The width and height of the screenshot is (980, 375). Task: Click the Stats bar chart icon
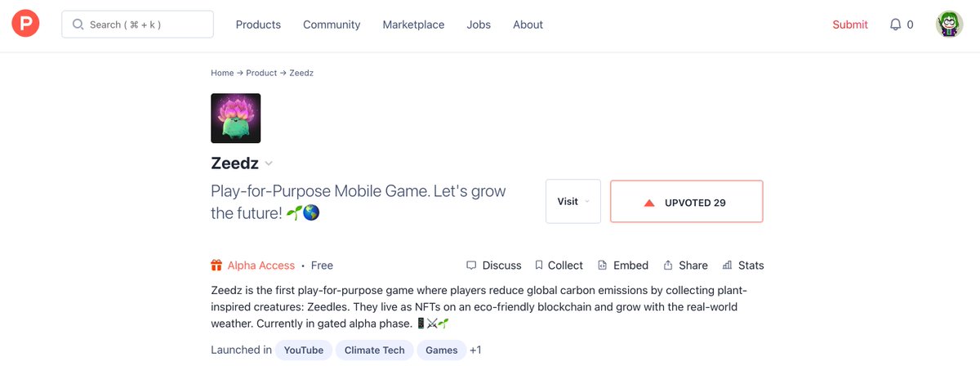click(x=727, y=266)
